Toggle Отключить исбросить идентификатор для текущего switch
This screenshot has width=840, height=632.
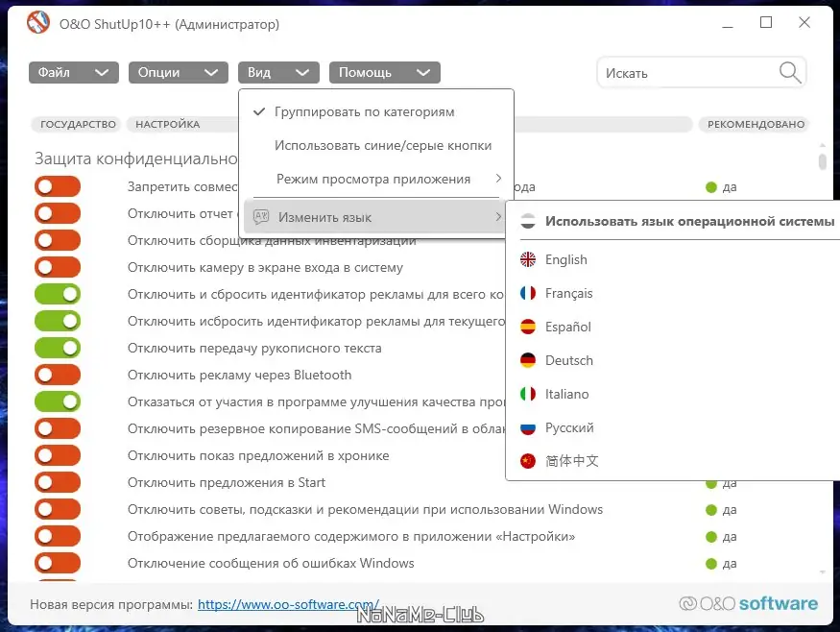click(58, 321)
